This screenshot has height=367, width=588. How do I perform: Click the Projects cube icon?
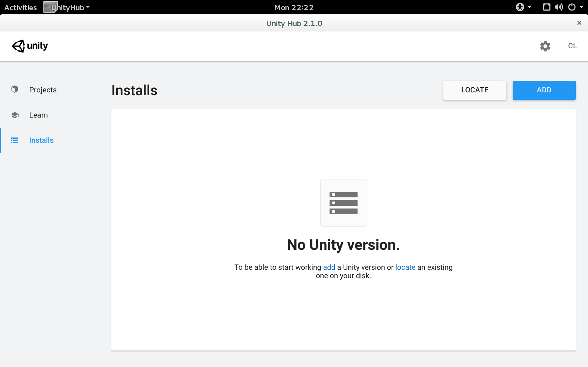15,89
